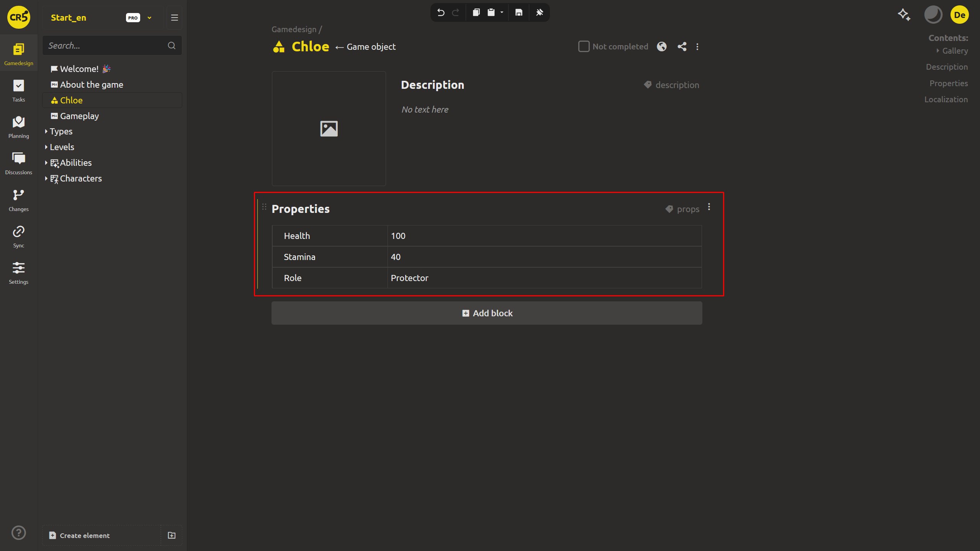Click the Health property name cell
The image size is (980, 551).
click(x=330, y=236)
